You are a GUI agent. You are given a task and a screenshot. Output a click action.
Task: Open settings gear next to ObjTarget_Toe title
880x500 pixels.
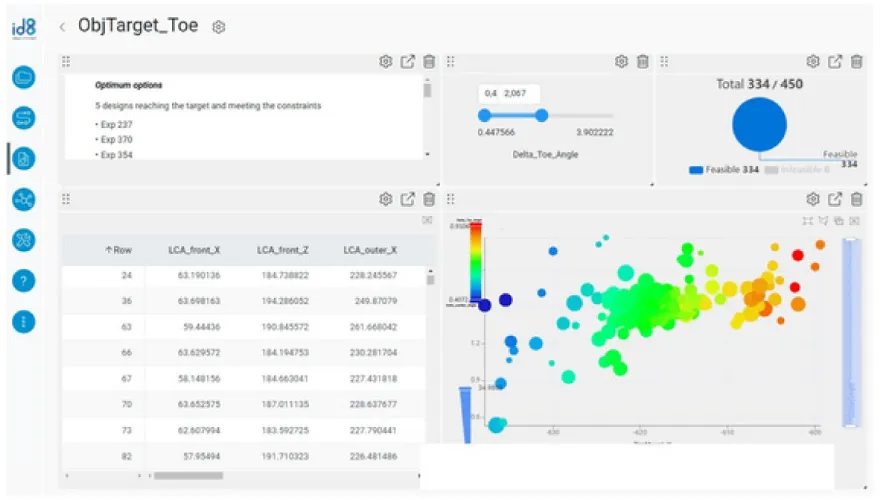coord(219,28)
